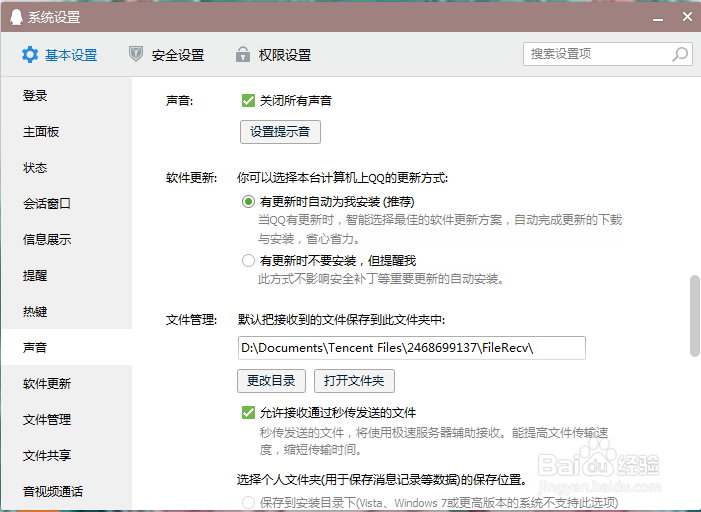Image resolution: width=701 pixels, height=512 pixels.
Task: Open 音视频通话 in the sidebar
Action: (x=67, y=491)
